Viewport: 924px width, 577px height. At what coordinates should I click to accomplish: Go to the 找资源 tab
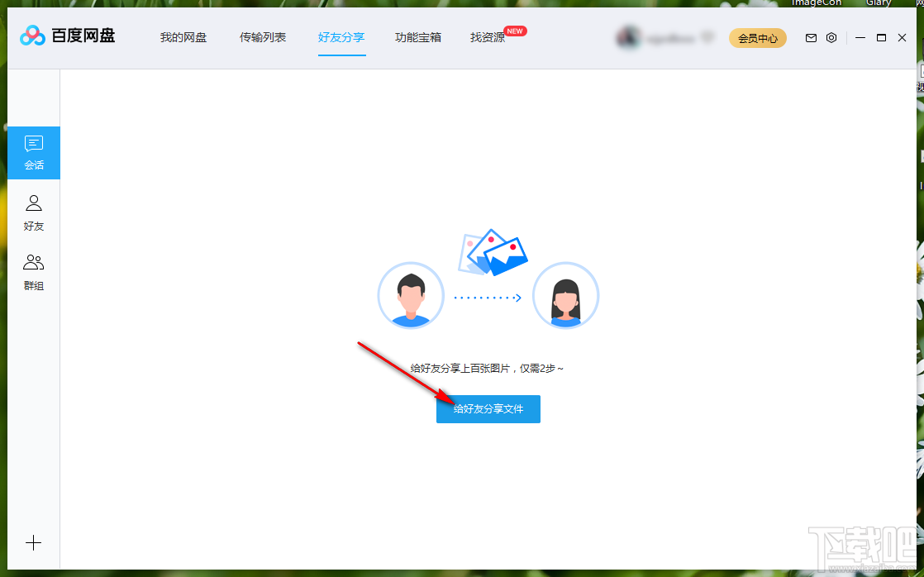click(488, 37)
